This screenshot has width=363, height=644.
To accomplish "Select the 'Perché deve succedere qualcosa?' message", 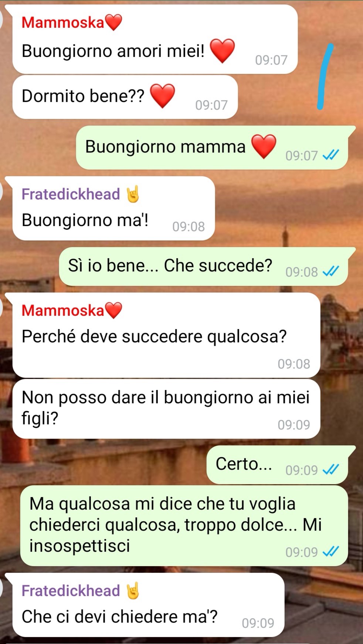I will pos(166,335).
